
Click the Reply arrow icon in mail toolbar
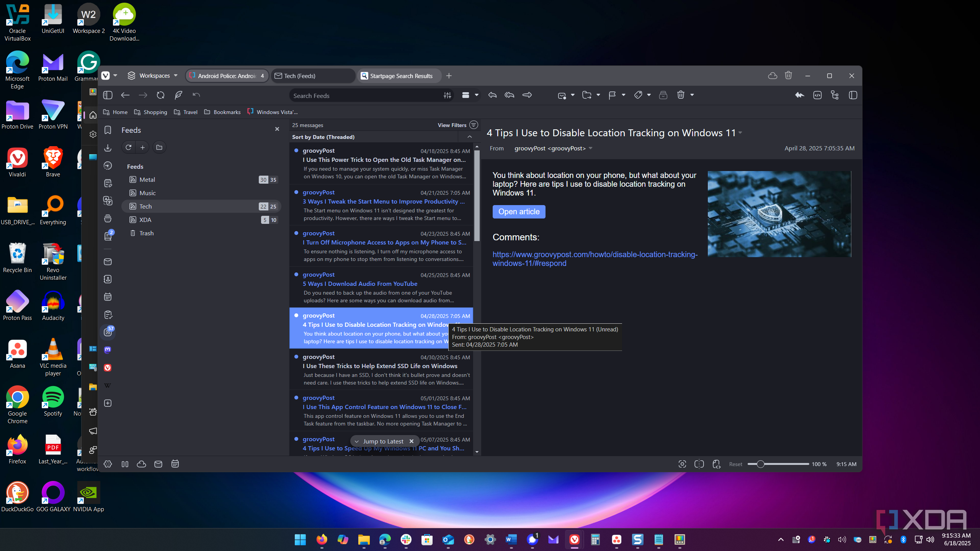(492, 95)
